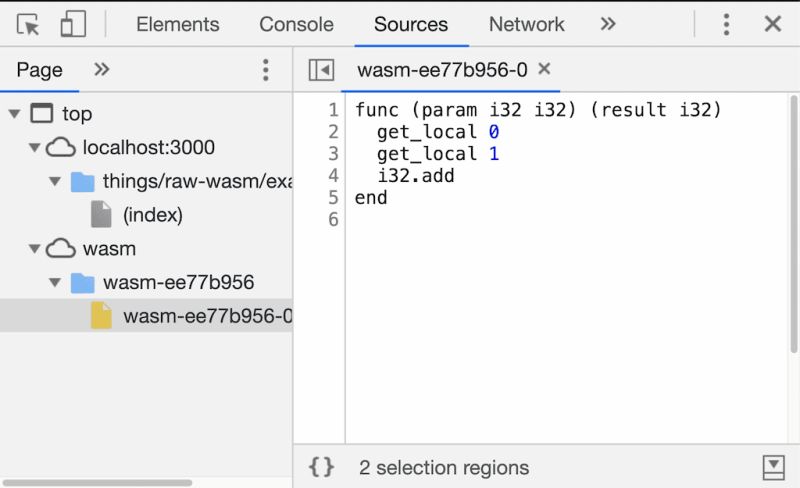The height and width of the screenshot is (488, 800).
Task: Open DevTools customize three-dot menu
Action: (727, 24)
